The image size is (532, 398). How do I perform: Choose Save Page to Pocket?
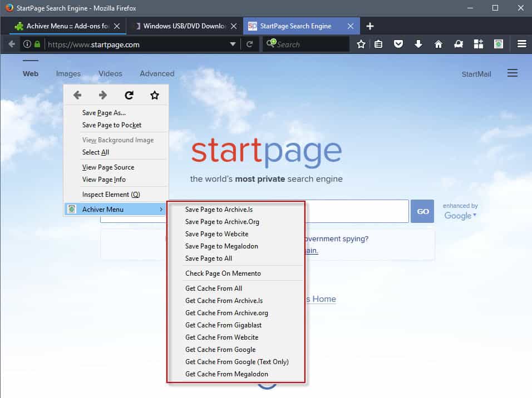pyautogui.click(x=116, y=125)
